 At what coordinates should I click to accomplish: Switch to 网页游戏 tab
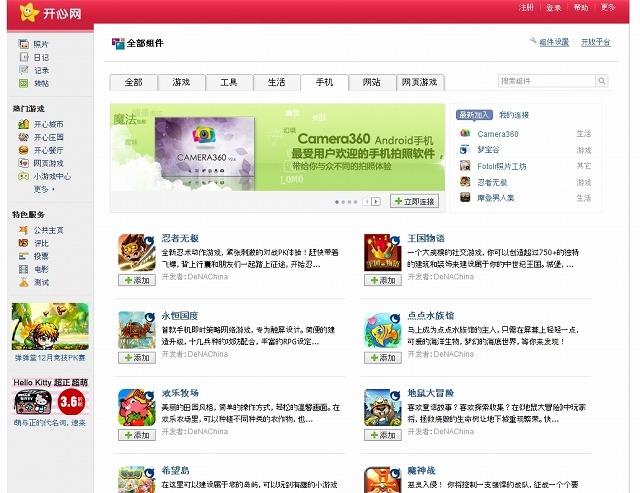click(420, 82)
